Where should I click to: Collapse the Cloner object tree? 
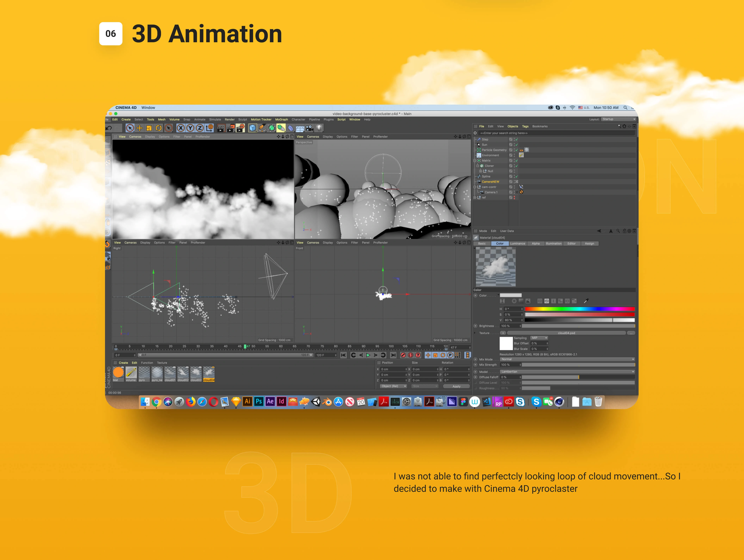[477, 166]
